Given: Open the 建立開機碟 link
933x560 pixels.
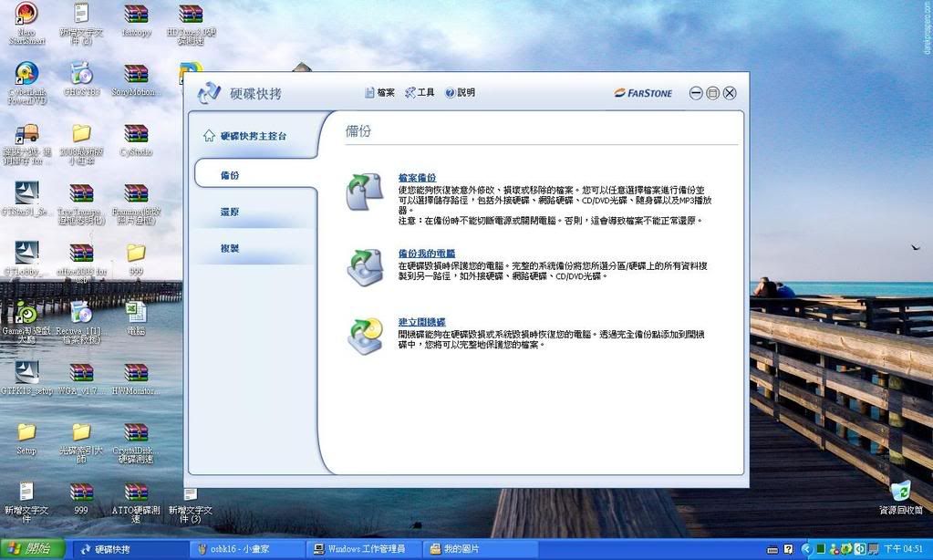Looking at the screenshot, I should 422,322.
